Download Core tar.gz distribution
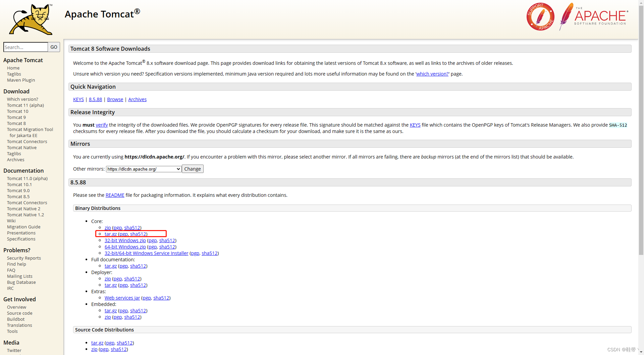 pos(111,234)
